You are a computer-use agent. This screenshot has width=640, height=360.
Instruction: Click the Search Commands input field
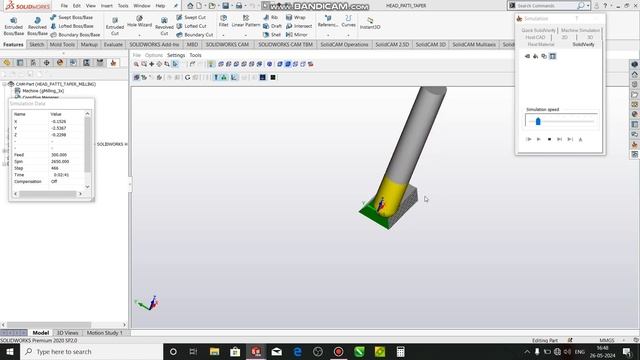(546, 6)
